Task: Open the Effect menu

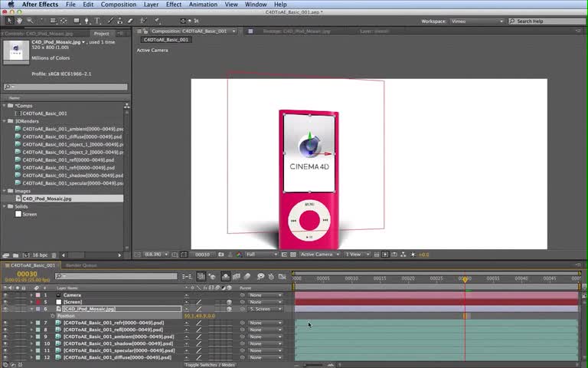Action: point(174,5)
